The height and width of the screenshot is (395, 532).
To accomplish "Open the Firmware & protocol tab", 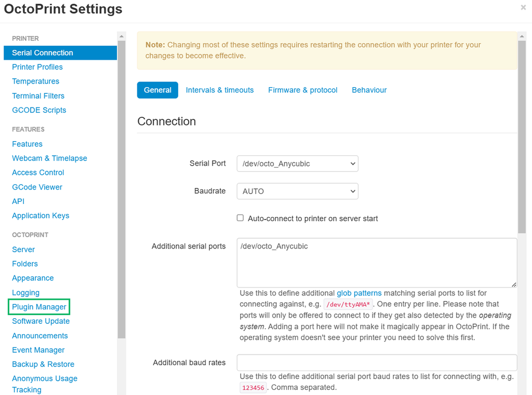I will [x=303, y=90].
